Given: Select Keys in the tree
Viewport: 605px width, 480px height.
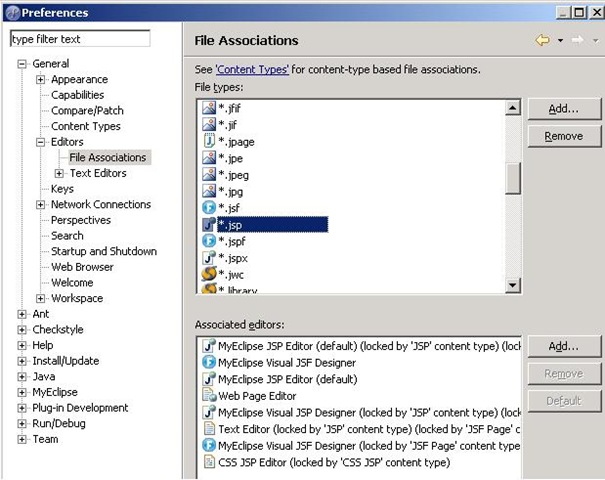Looking at the screenshot, I should (x=62, y=189).
